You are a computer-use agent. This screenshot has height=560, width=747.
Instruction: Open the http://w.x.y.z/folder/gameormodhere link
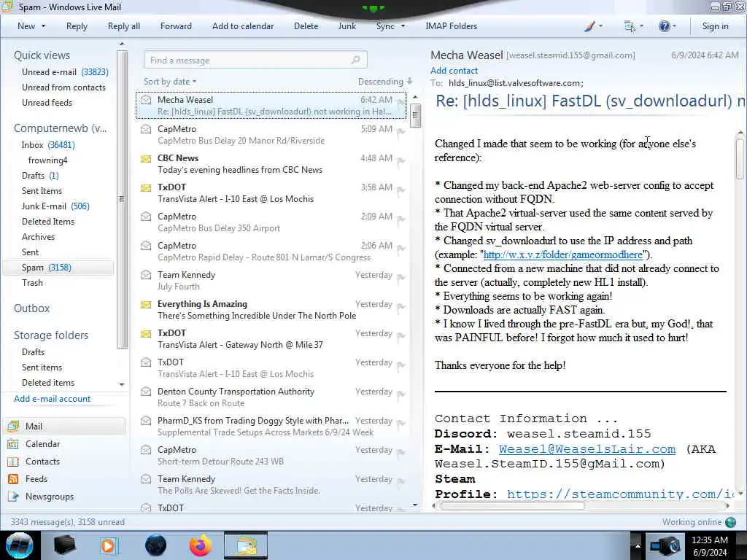(563, 254)
